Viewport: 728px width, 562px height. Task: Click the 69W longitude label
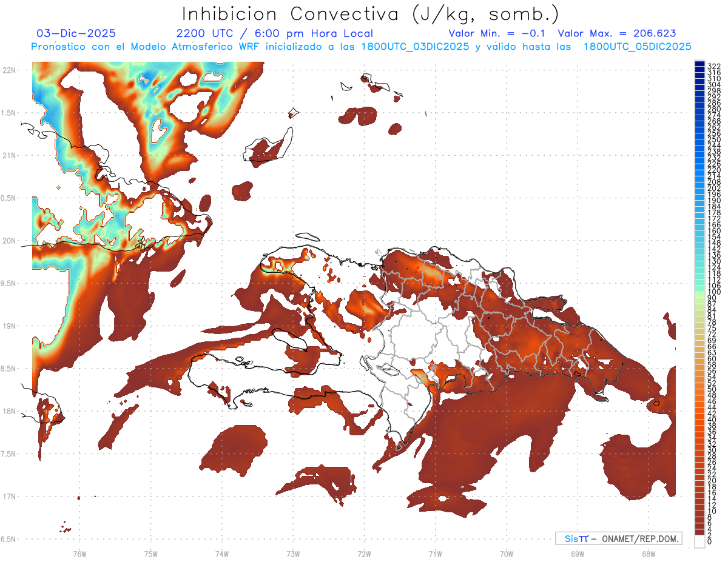pos(577,554)
